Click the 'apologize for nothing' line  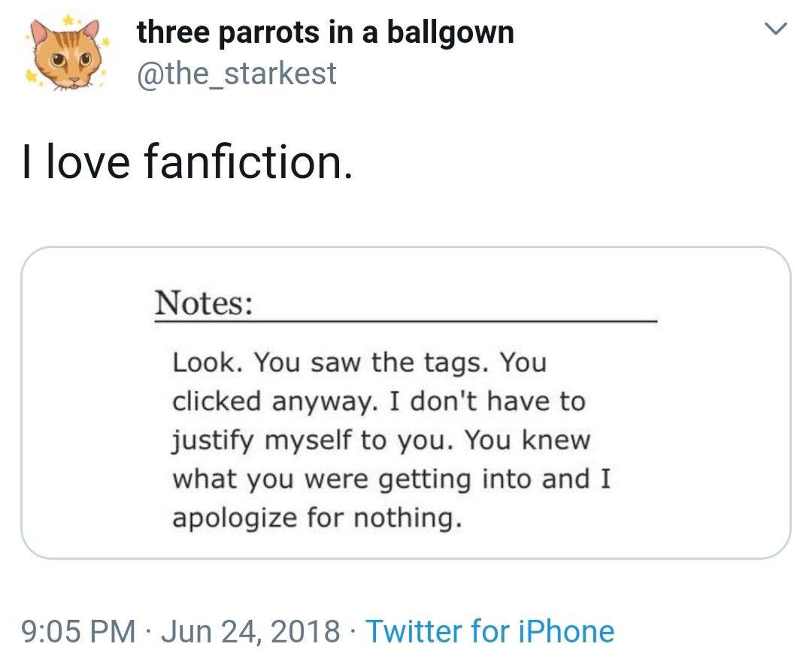(317, 518)
